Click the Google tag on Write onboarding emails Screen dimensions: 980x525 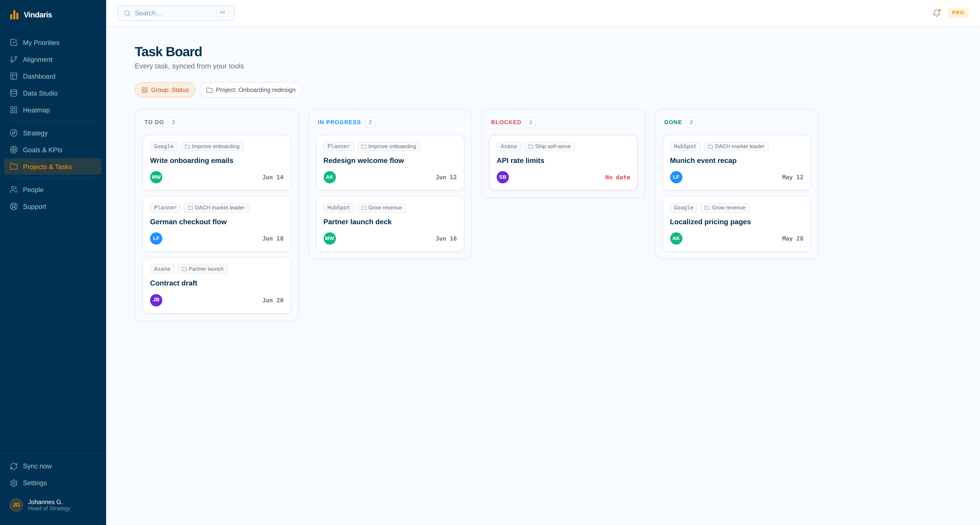point(164,146)
